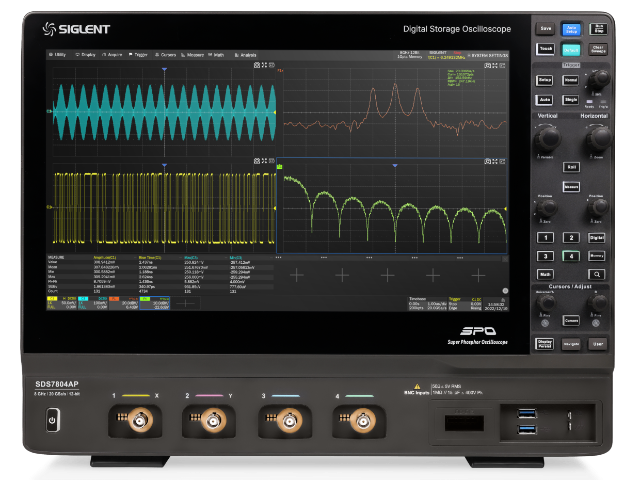Image resolution: width=640 pixels, height=480 pixels.
Task: Click the left Cursors/Adjust knob
Action: pos(546,303)
